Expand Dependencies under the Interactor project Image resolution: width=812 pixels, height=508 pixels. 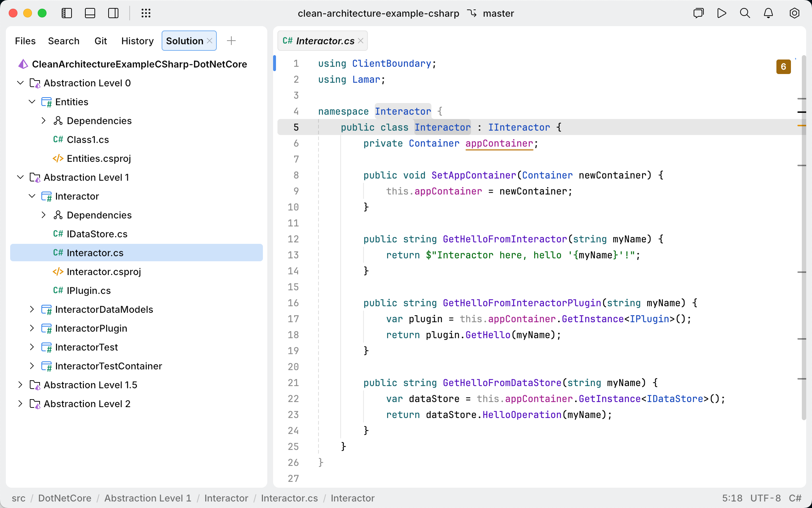click(44, 215)
